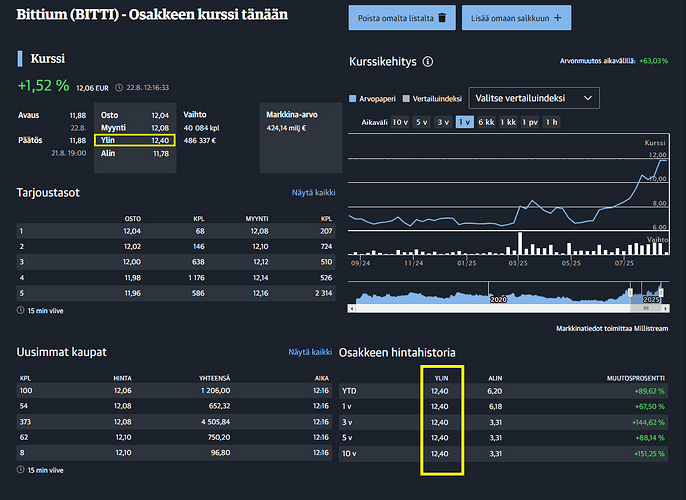Select the 1 pv time range
The height and width of the screenshot is (500, 686).
[531, 122]
